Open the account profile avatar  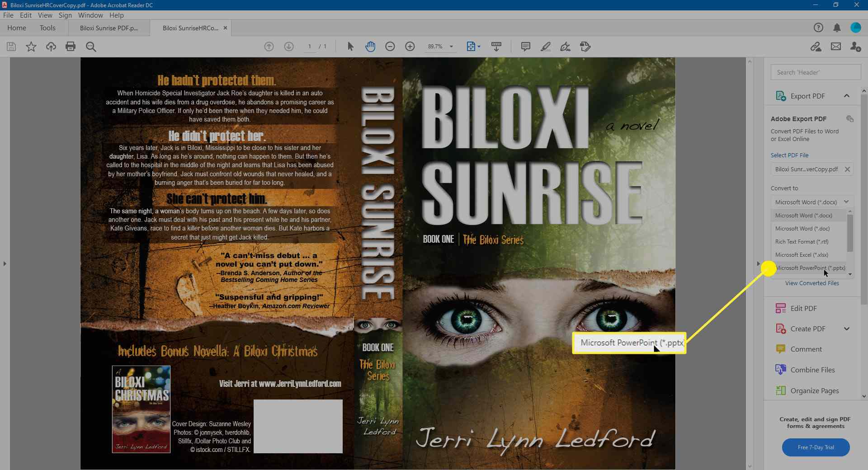(x=856, y=28)
